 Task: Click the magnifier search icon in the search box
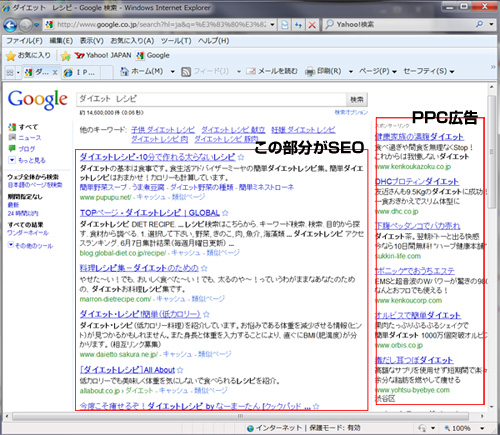[480, 24]
